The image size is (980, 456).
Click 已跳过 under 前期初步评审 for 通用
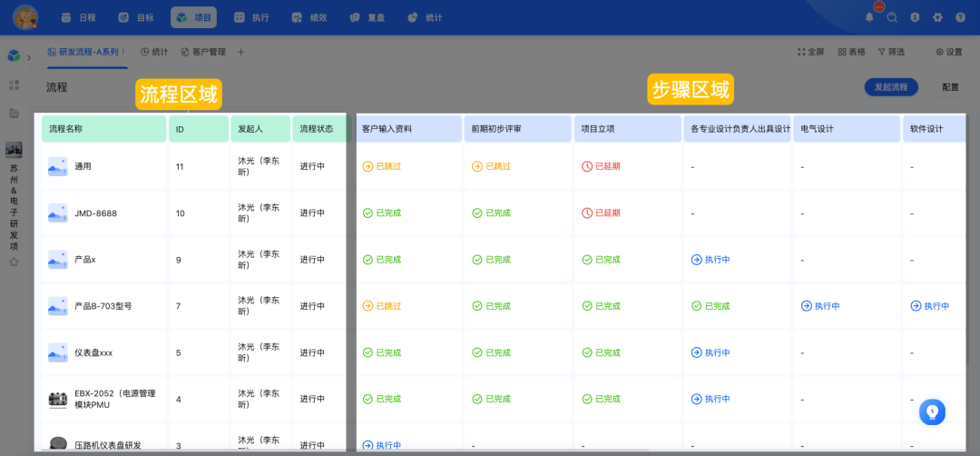click(x=491, y=166)
